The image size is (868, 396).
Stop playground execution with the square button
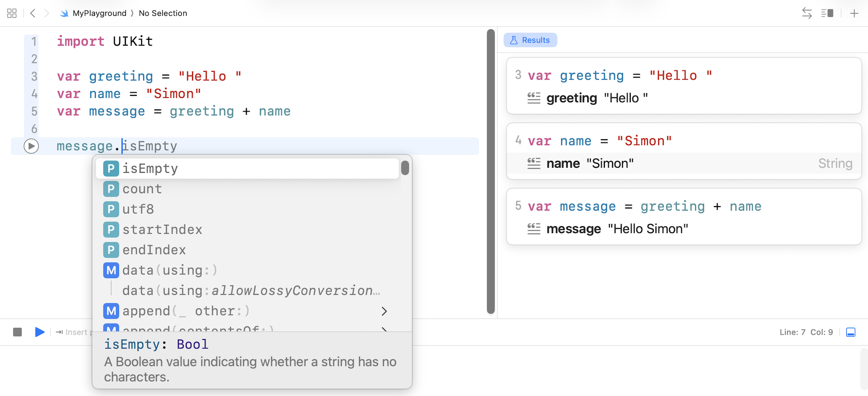coord(18,332)
